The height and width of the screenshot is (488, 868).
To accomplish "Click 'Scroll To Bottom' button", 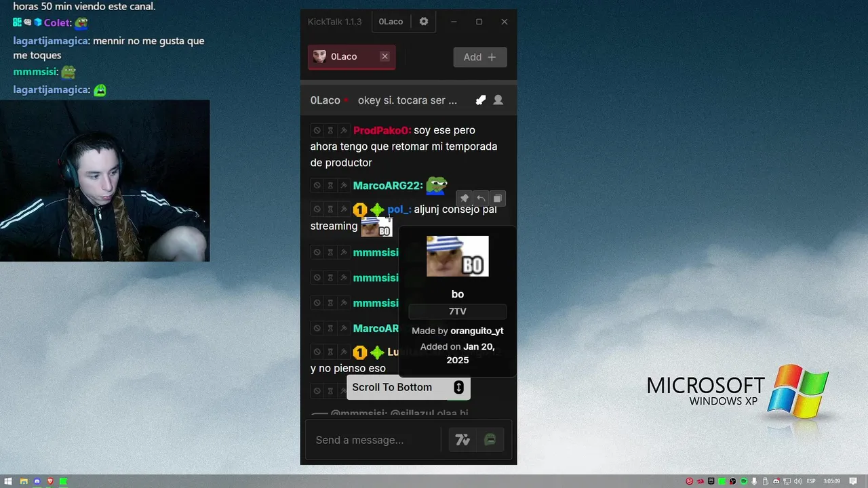I will coord(408,387).
